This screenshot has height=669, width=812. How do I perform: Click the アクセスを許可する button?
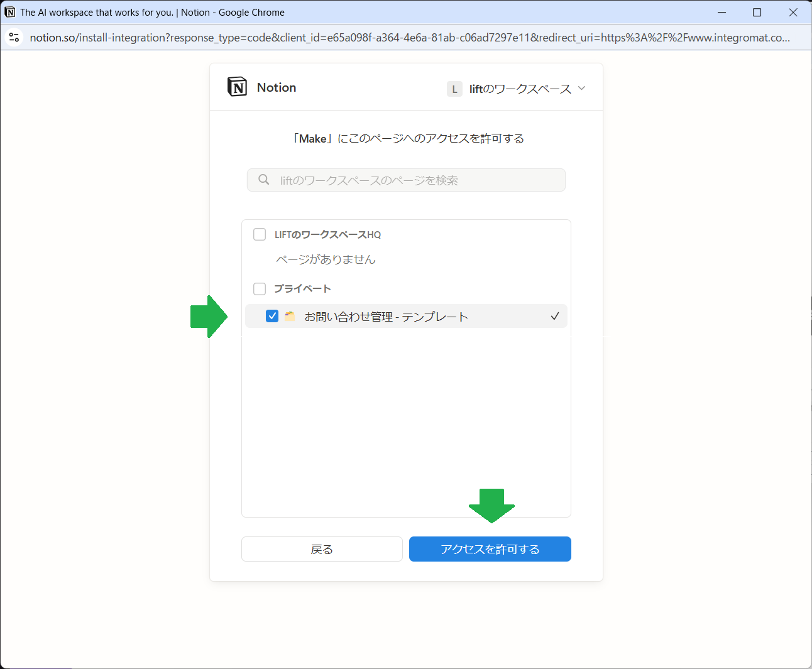tap(490, 549)
